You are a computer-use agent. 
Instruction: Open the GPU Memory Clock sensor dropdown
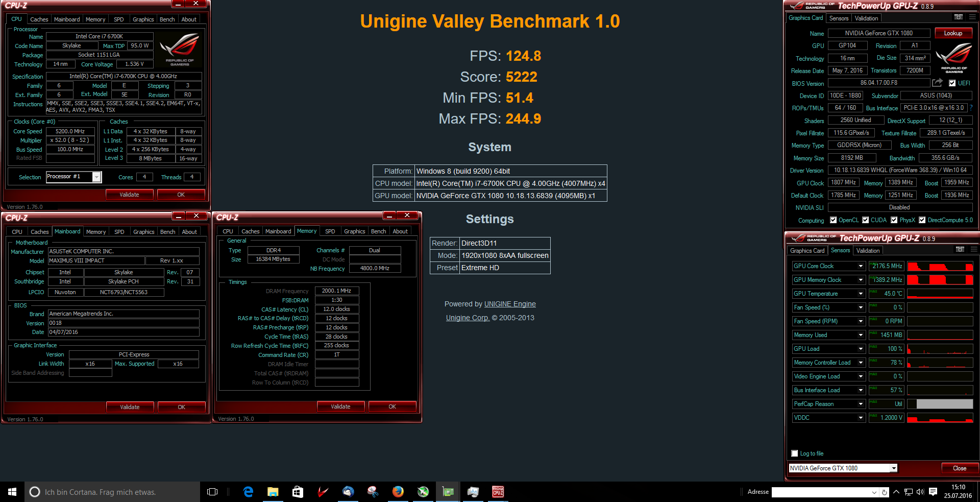(x=861, y=280)
